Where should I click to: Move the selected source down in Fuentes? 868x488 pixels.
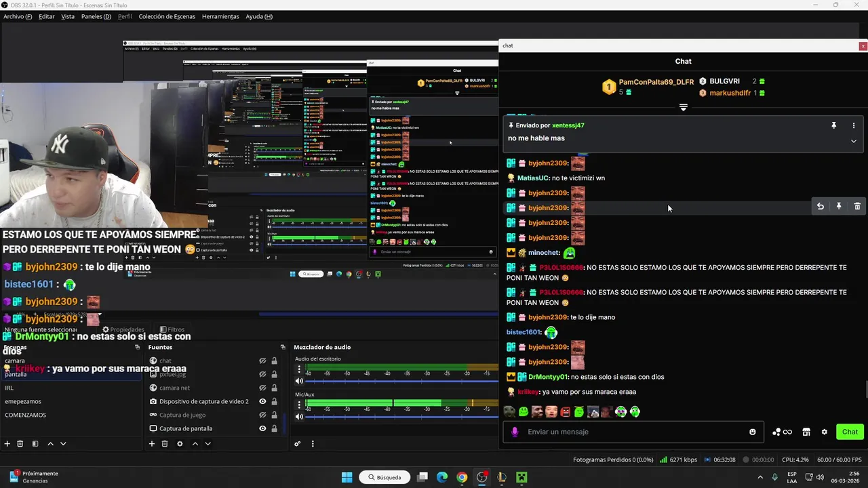(x=208, y=444)
